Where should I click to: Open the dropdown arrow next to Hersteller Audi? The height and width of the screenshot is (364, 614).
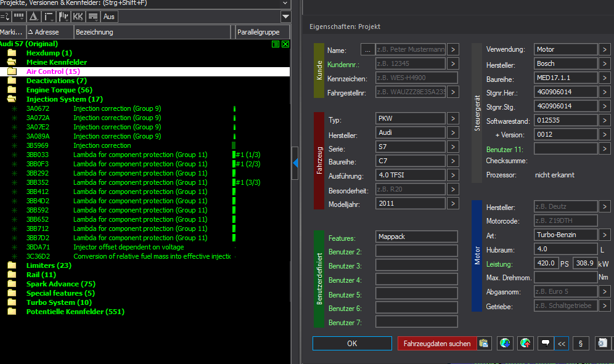452,132
